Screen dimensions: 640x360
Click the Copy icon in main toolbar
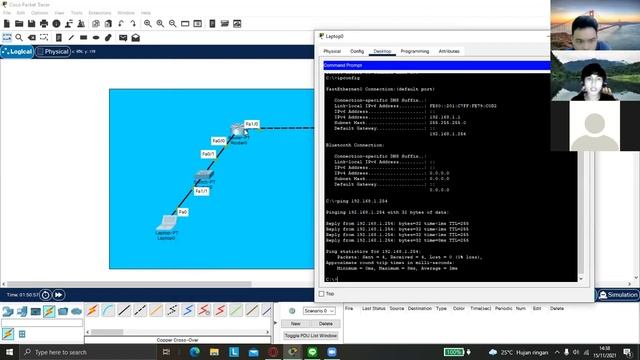tap(96, 24)
